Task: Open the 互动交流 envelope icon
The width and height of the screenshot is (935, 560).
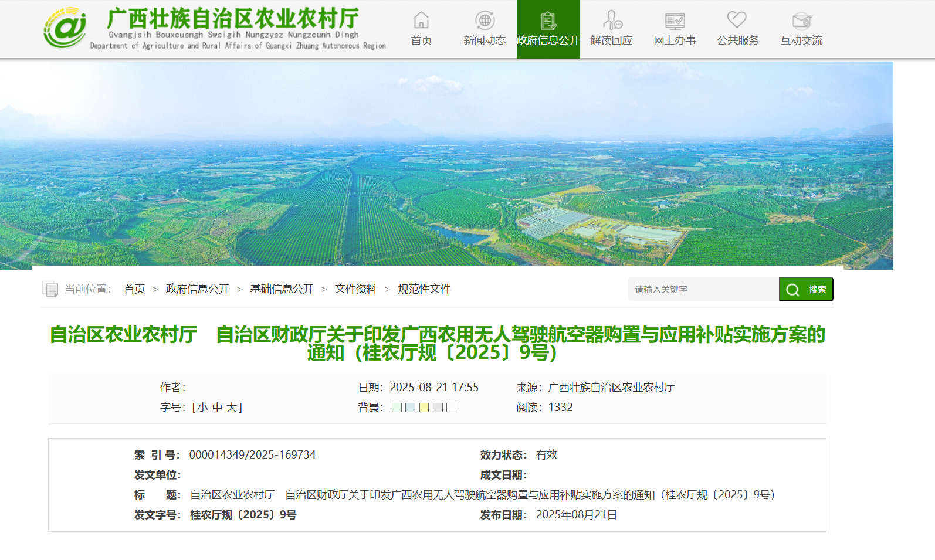Action: point(801,21)
